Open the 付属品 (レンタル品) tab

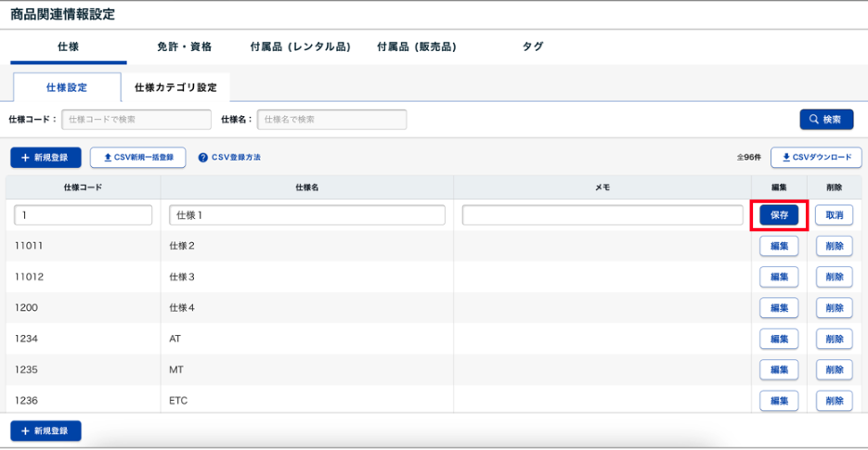[x=300, y=46]
